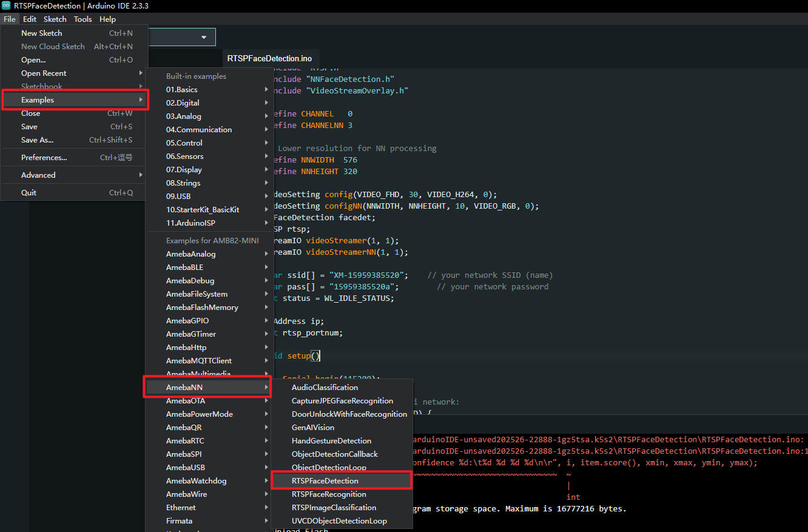This screenshot has height=532, width=808.
Task: Open the ObjectDetectionCallback example
Action: pos(342,454)
